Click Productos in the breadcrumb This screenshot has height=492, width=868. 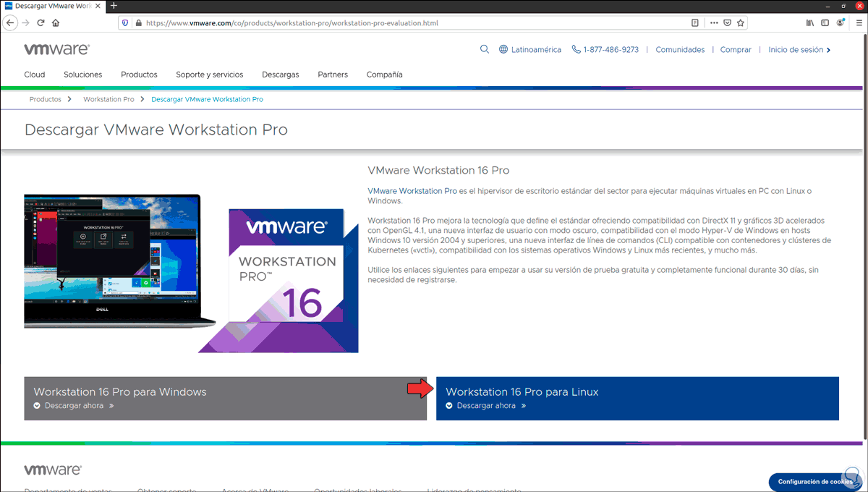click(x=46, y=99)
